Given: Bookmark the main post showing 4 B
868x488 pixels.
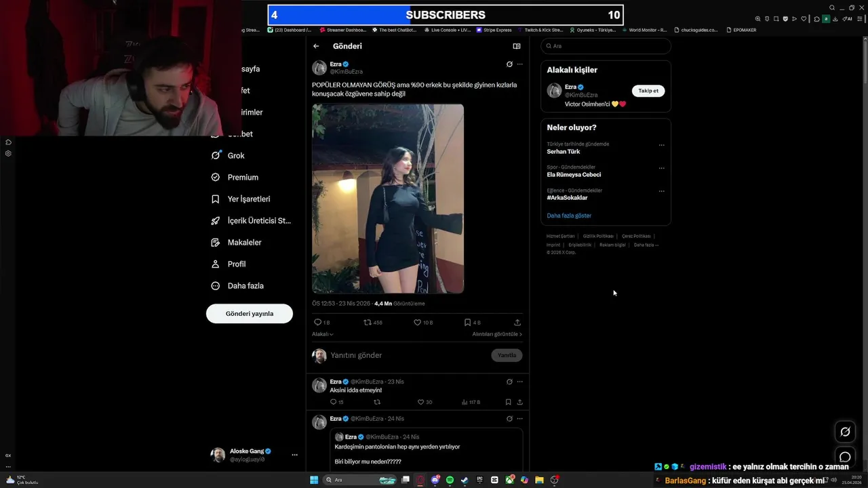Looking at the screenshot, I should pyautogui.click(x=473, y=323).
